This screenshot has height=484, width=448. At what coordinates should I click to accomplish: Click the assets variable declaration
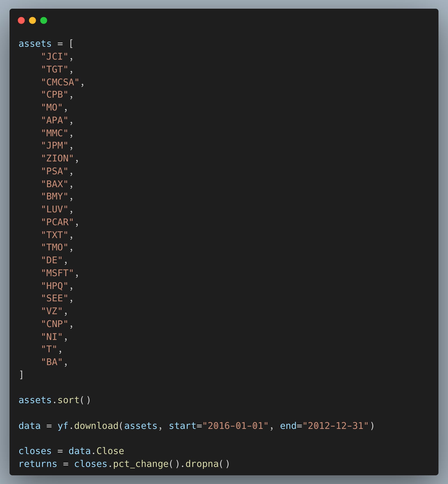[35, 44]
